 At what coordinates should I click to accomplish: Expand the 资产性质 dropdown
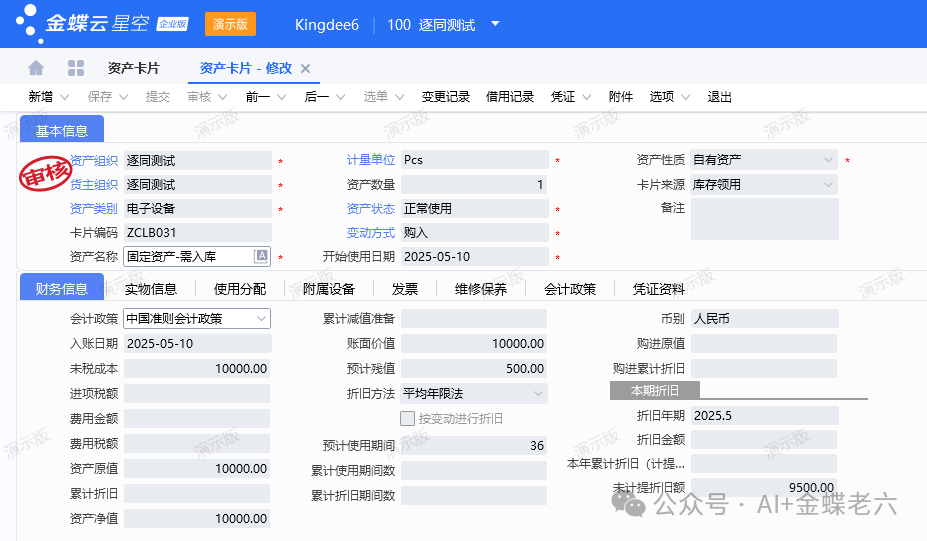coord(829,160)
